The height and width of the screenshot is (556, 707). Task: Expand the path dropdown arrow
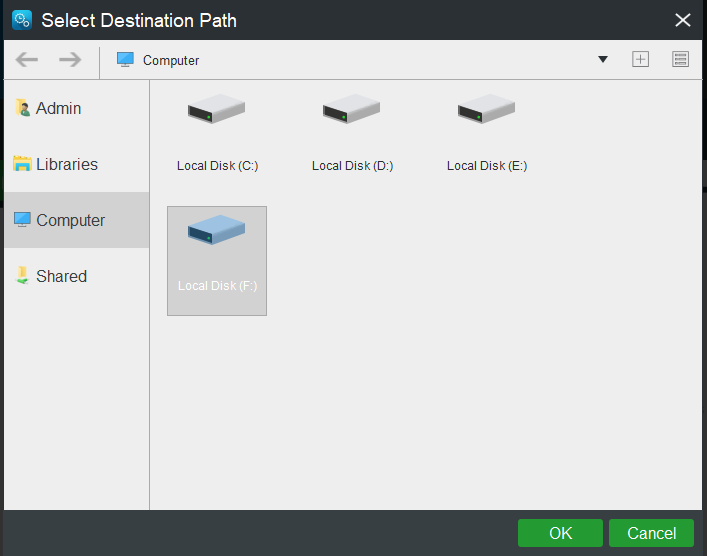pos(603,60)
